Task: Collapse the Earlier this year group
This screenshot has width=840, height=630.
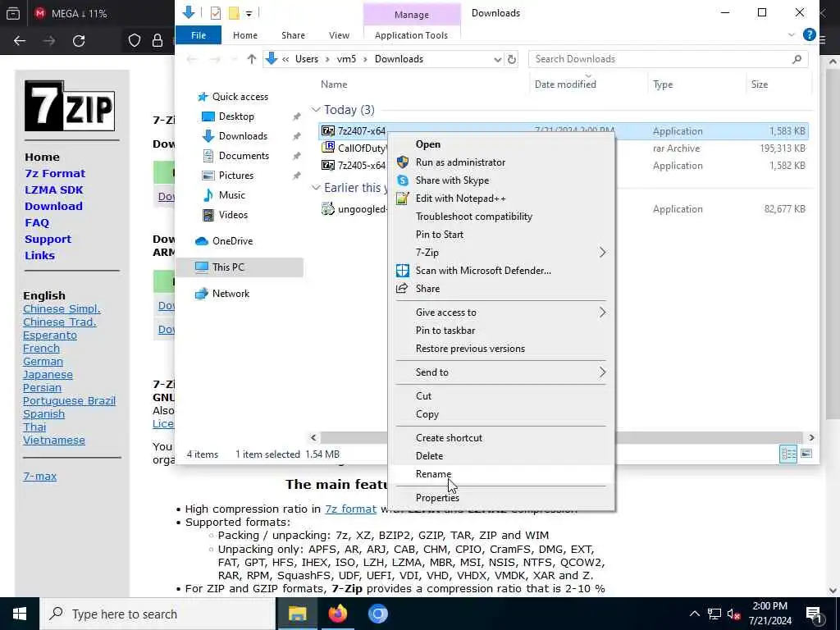Action: pyautogui.click(x=316, y=188)
